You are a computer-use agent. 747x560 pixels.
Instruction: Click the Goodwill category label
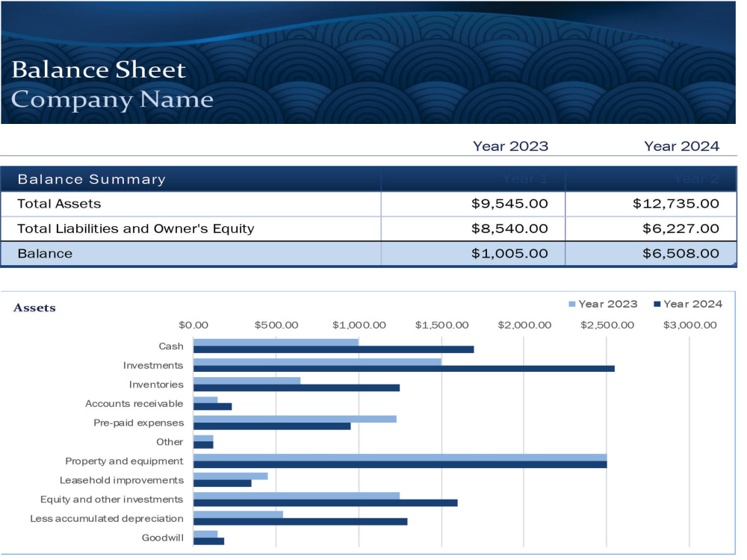(x=162, y=538)
